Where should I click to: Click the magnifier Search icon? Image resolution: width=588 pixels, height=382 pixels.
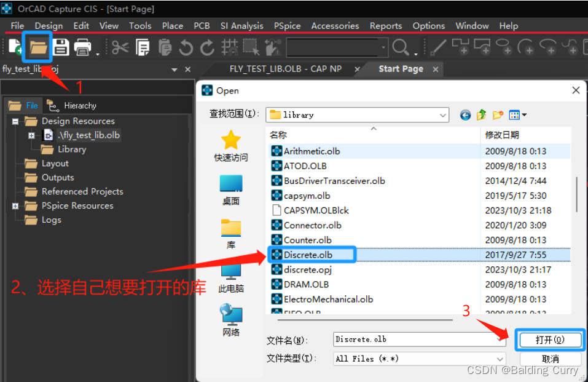pyautogui.click(x=401, y=47)
